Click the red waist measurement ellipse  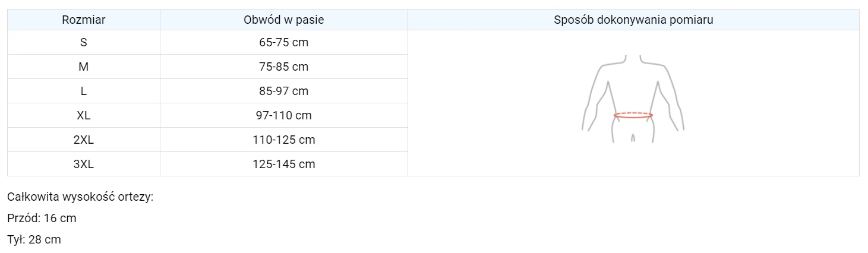point(633,115)
